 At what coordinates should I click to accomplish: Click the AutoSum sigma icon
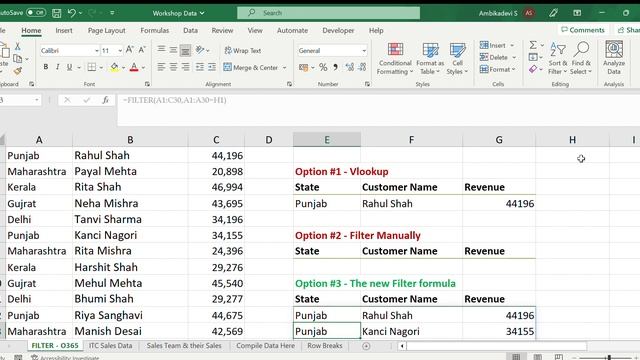point(533,45)
